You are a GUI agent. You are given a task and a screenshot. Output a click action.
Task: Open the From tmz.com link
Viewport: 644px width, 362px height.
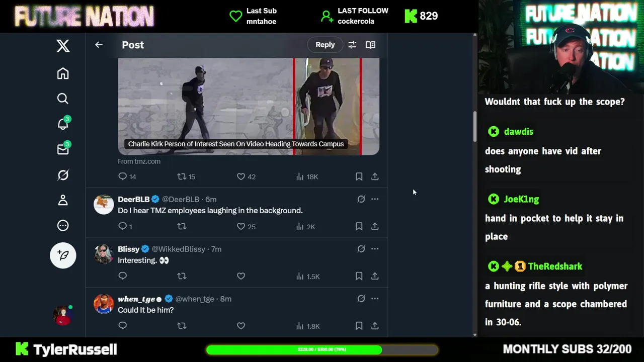click(x=139, y=161)
